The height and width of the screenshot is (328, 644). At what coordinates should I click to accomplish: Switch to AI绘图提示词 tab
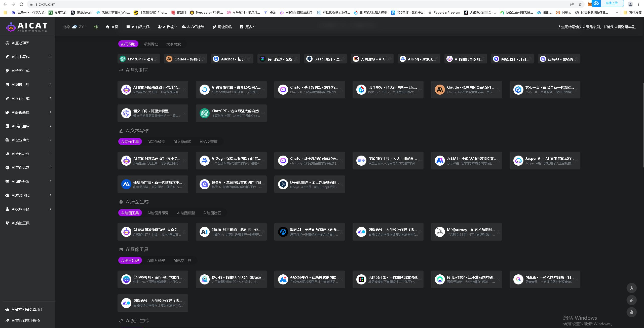pyautogui.click(x=158, y=213)
